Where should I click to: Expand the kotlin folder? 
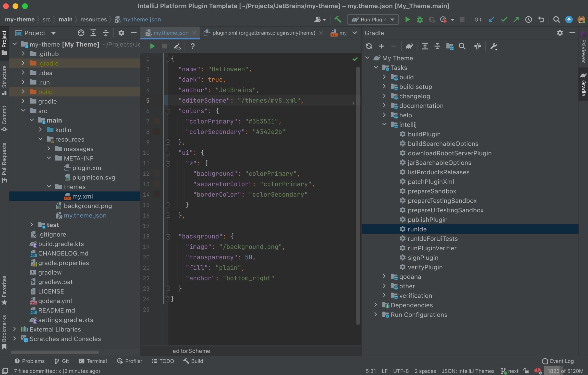(40, 130)
